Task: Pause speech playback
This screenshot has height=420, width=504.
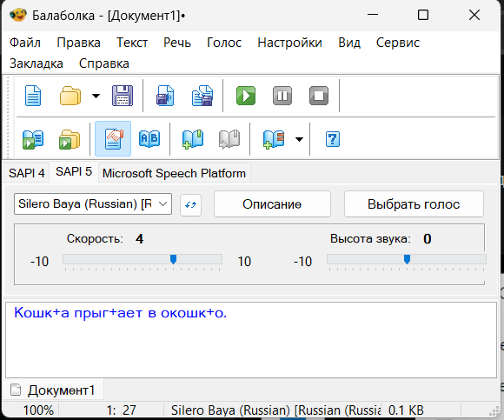Action: [x=282, y=96]
